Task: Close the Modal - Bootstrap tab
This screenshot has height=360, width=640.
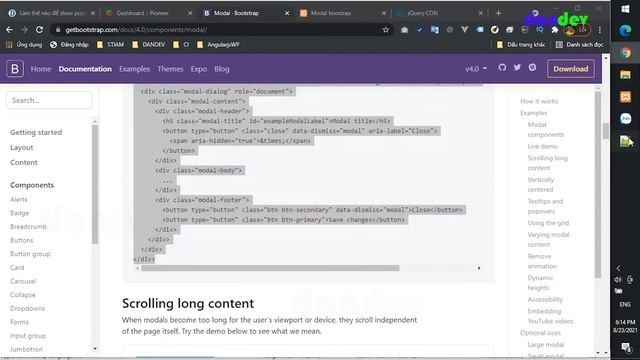Action: coord(287,13)
